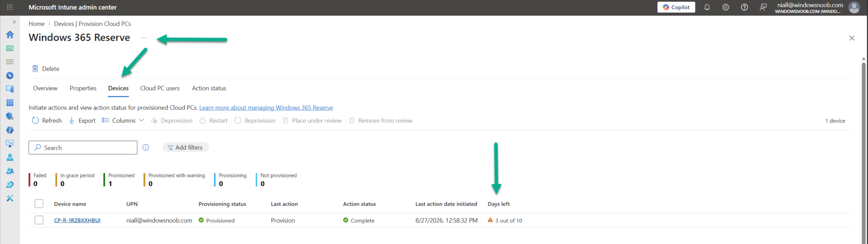Click the Add filters button
This screenshot has width=868, height=244.
186,147
